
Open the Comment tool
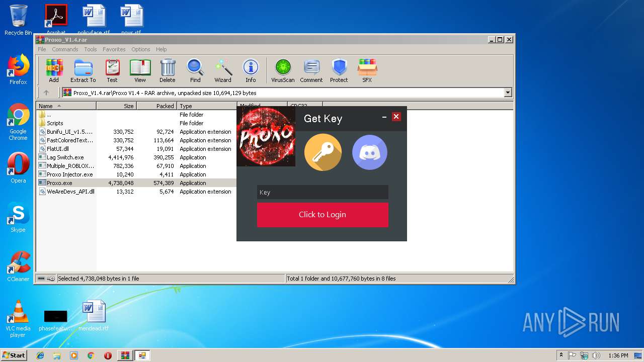click(311, 70)
